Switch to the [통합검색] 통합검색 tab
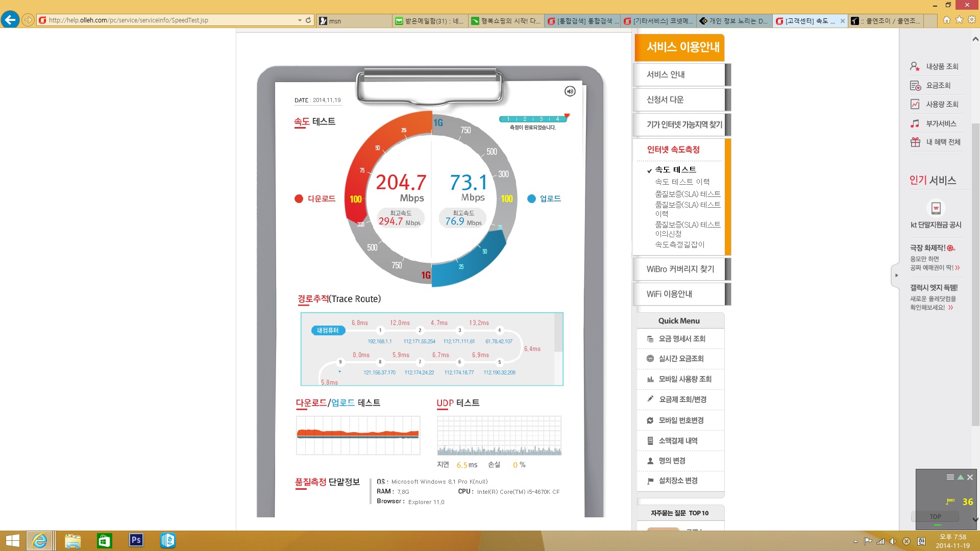980x551 pixels. point(582,21)
